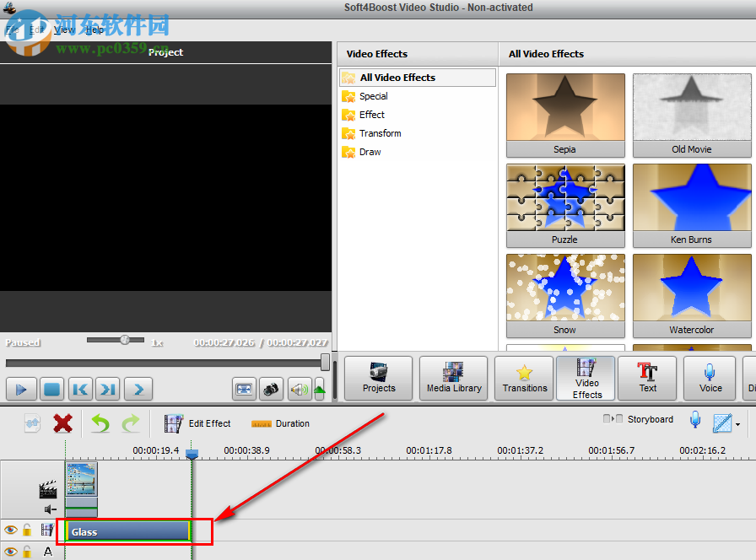Lock the video effects track padlock
The height and width of the screenshot is (560, 756).
click(x=27, y=530)
